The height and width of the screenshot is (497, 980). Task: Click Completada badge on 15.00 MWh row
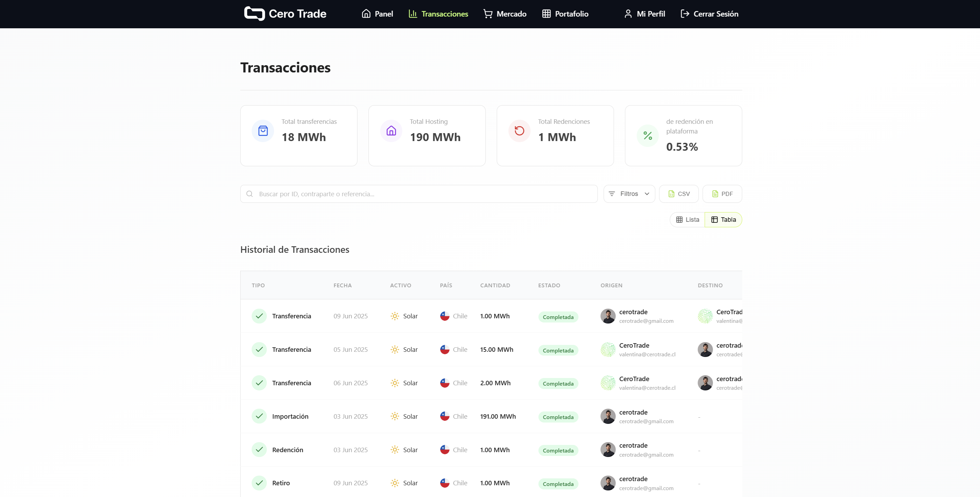tap(558, 350)
